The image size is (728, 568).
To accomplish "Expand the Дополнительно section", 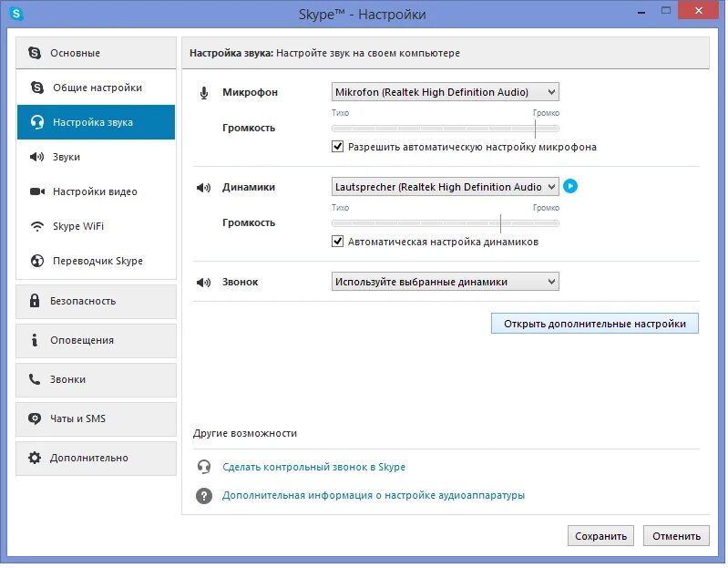I will point(96,458).
